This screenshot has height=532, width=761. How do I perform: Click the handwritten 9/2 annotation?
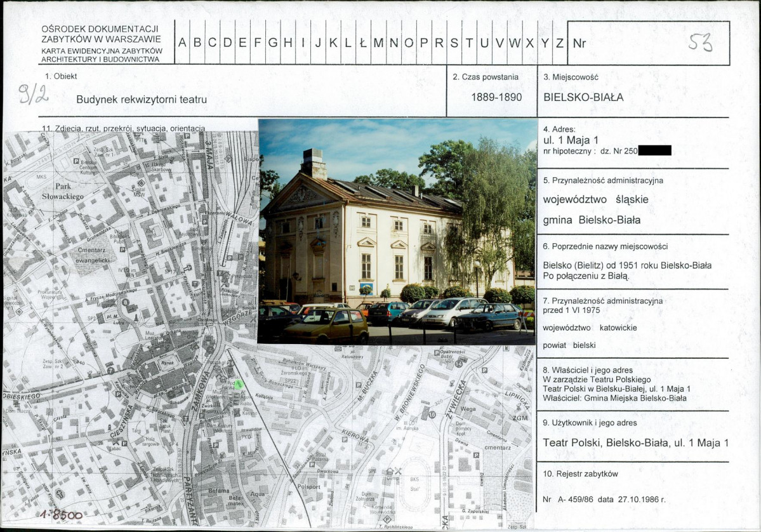[33, 94]
